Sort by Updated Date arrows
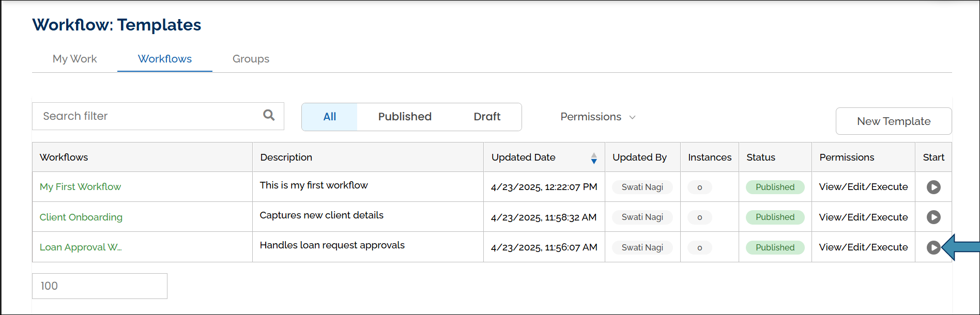The image size is (980, 315). 594,158
